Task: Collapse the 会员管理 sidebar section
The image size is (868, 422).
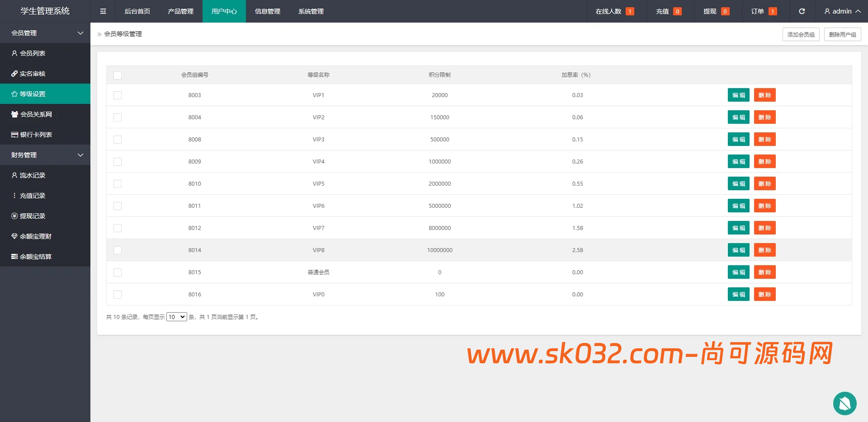Action: (x=45, y=33)
